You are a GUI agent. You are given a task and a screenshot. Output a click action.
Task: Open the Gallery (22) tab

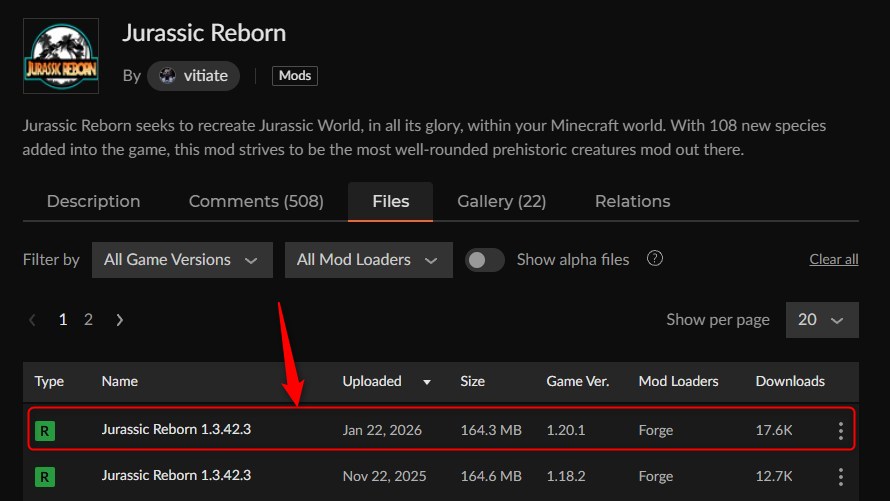(501, 201)
